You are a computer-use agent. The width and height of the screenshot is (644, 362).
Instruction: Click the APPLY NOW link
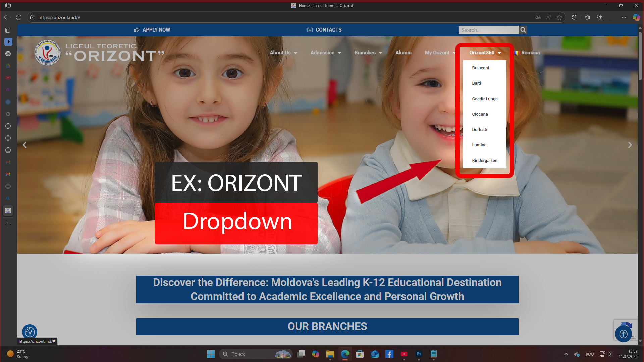(x=152, y=30)
